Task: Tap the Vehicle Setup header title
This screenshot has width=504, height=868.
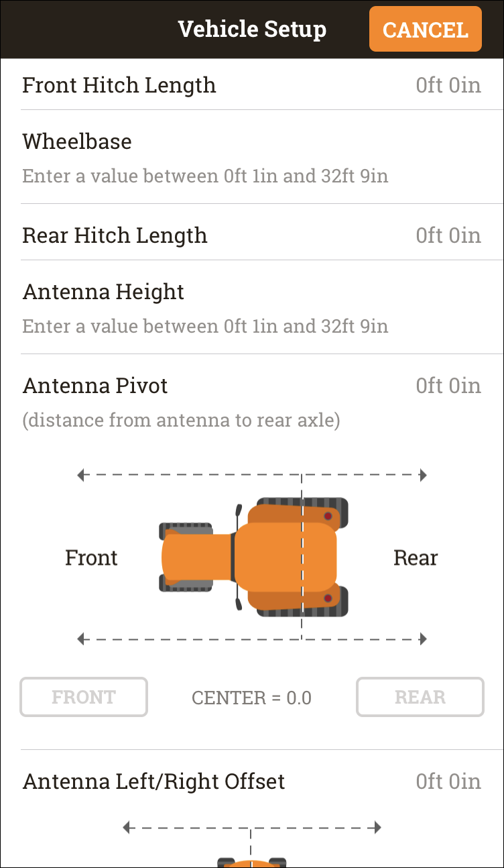Action: coord(252,30)
